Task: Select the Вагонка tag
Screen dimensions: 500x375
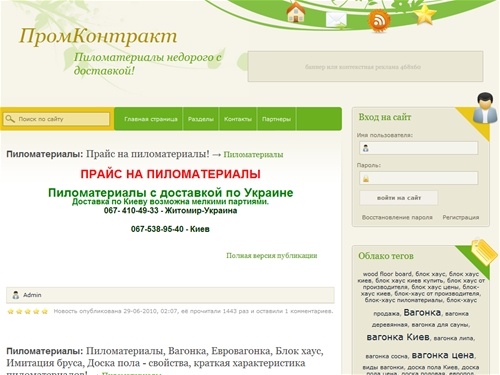Action: click(x=422, y=312)
